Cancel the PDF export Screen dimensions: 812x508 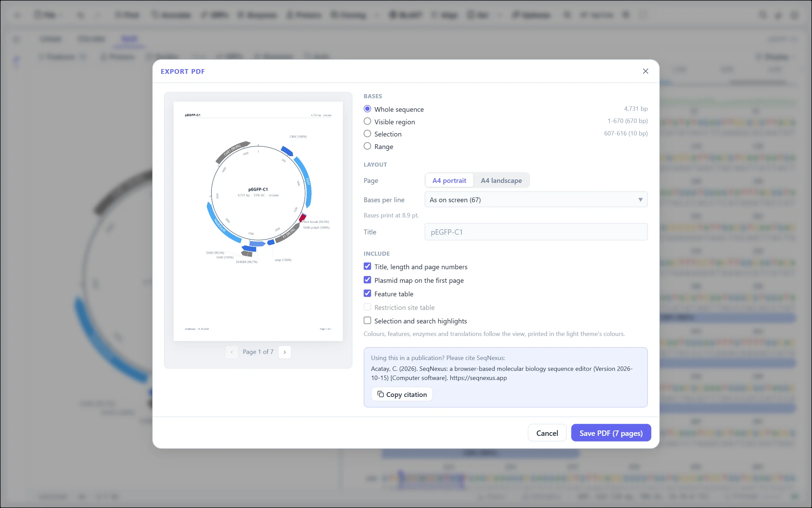click(547, 433)
